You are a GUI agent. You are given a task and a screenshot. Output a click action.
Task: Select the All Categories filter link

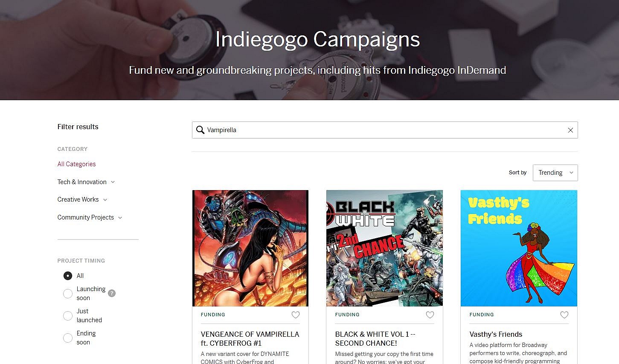76,164
